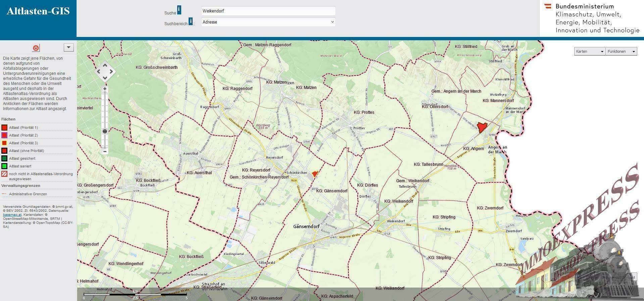Click the 'KG: Tallesbrunn' map label
This screenshot has width=644, height=301.
point(429,164)
